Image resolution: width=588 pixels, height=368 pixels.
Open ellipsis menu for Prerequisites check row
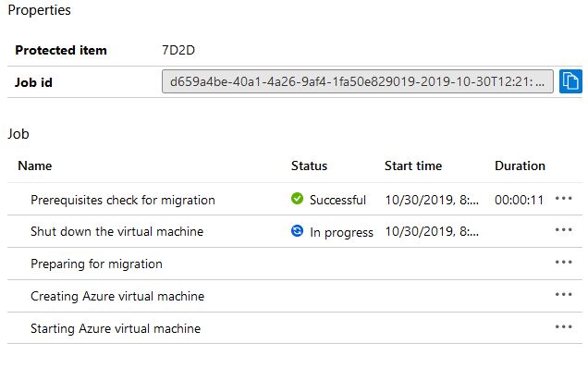point(563,199)
